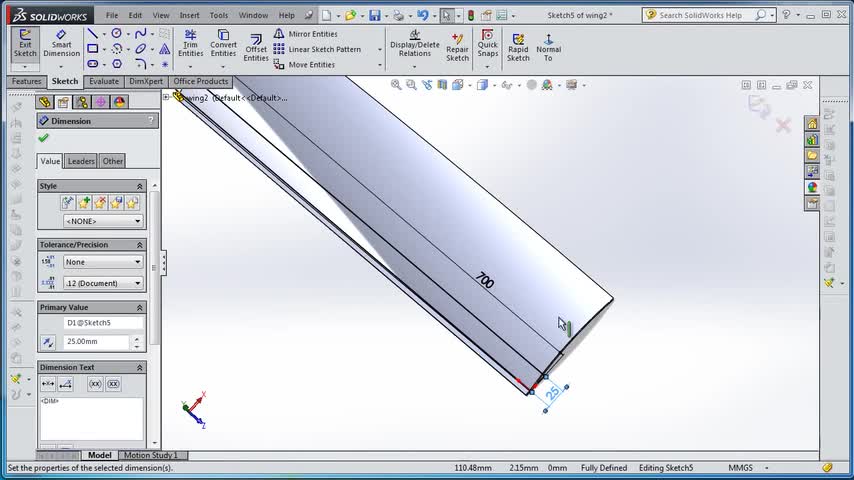The height and width of the screenshot is (480, 854).
Task: Select the Polygon sketch tool
Action: [x=117, y=64]
